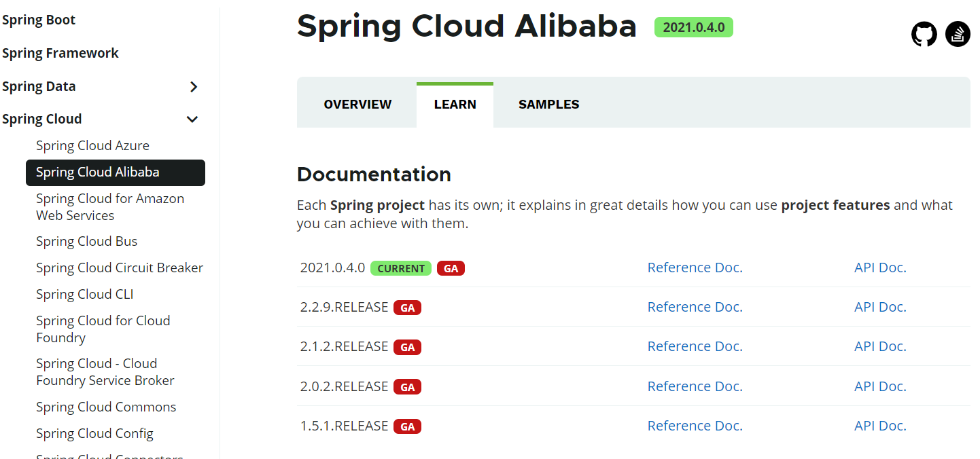Switch to the Overview tab

pos(357,105)
